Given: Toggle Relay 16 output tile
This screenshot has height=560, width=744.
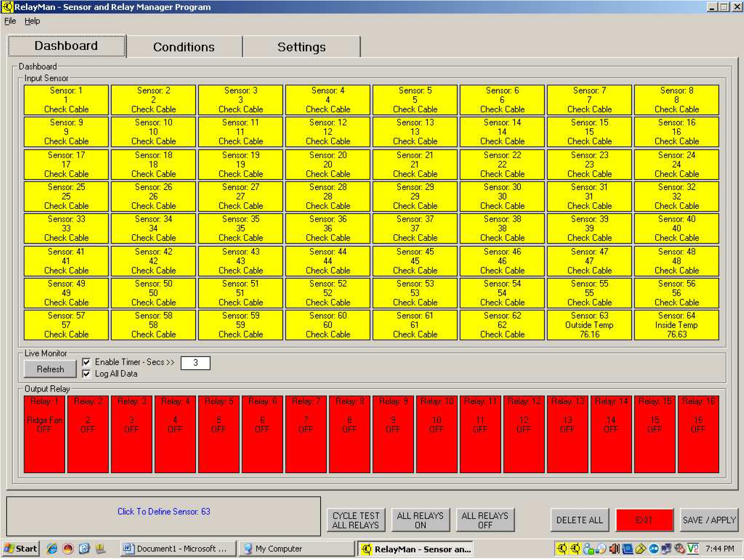Looking at the screenshot, I should coord(698,434).
